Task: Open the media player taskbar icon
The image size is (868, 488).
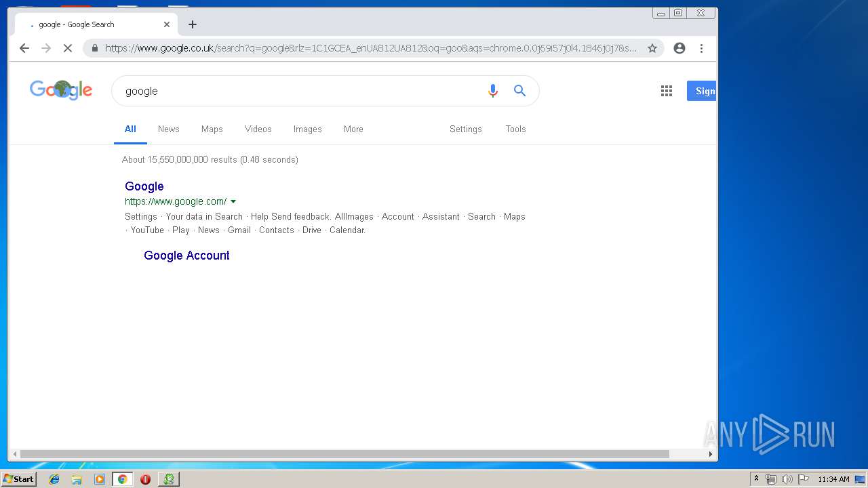Action: [100, 479]
